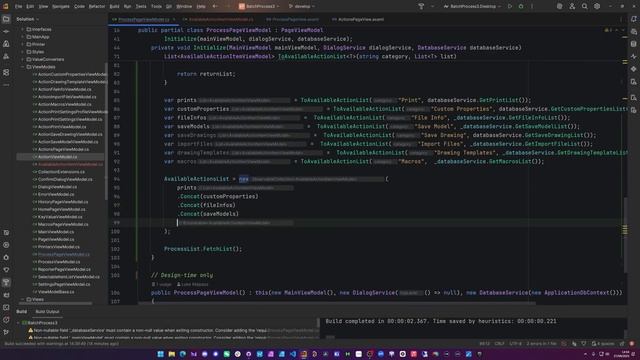The image size is (640, 360).
Task: Close the ProcessPageViewModel.cs tab
Action: point(174,19)
